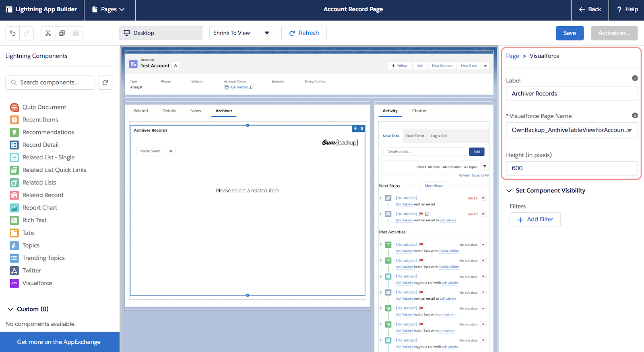
Task: Click the Height in pixels field
Action: click(572, 168)
